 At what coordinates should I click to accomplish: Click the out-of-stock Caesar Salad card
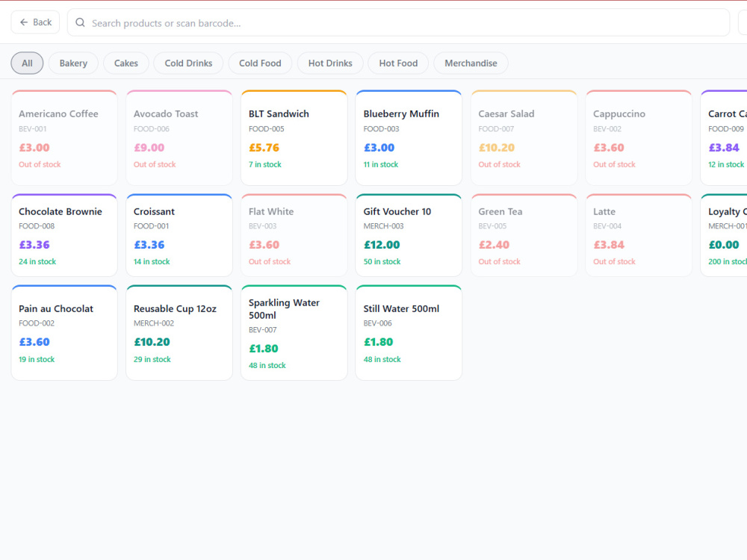(524, 137)
